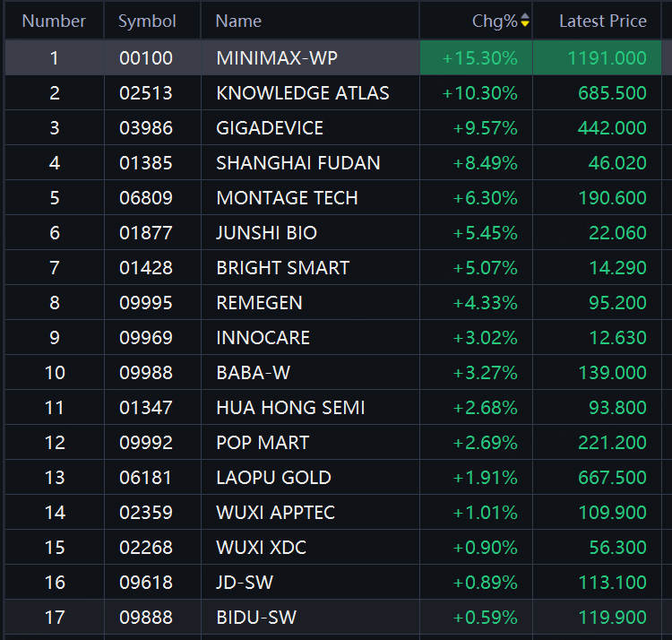Select the WUXI XDC stock name
Image resolution: width=672 pixels, height=640 pixels.
coord(261,548)
